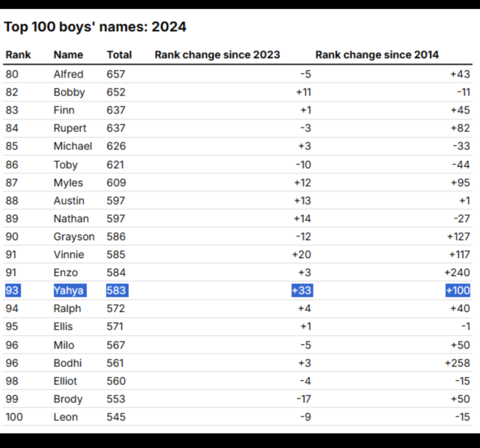Click Myles's +95 change since 2014
This screenshot has width=480, height=448.
point(460,183)
